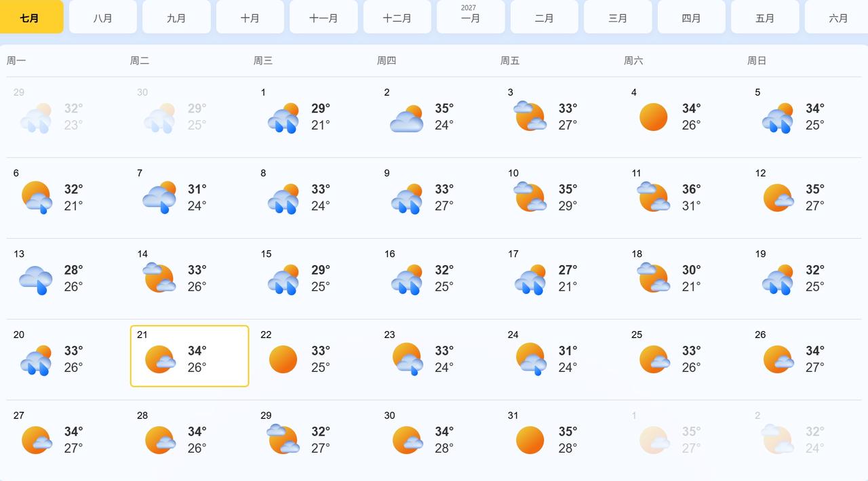Viewport: 868px width, 481px height.
Task: Open the 十二月 month tab
Action: [x=397, y=17]
